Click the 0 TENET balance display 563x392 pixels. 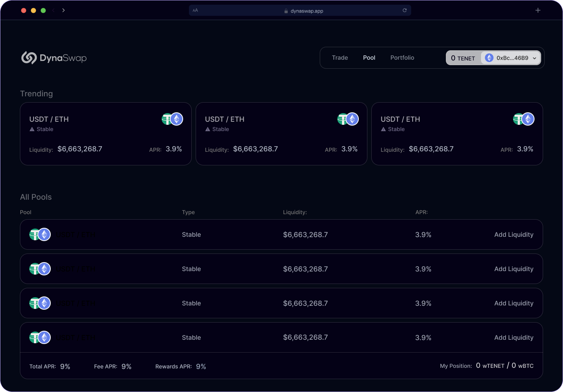click(463, 58)
